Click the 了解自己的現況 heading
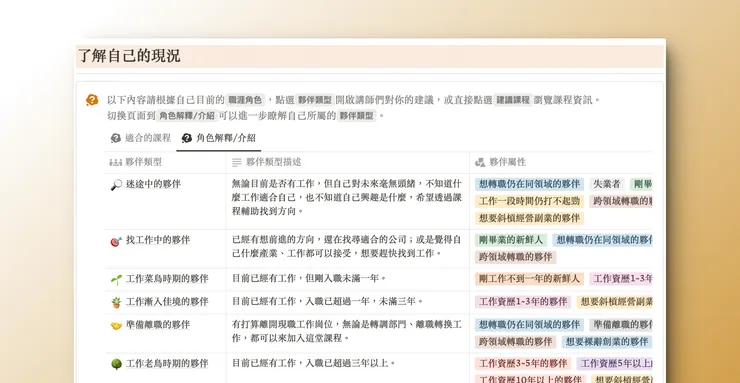The image size is (740, 383). tap(129, 56)
